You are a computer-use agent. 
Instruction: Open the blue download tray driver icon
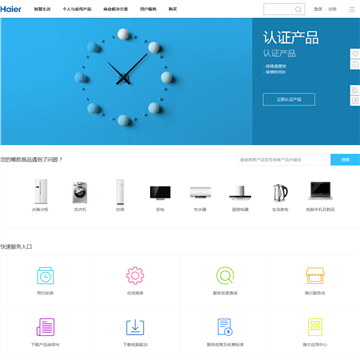[x=135, y=327]
